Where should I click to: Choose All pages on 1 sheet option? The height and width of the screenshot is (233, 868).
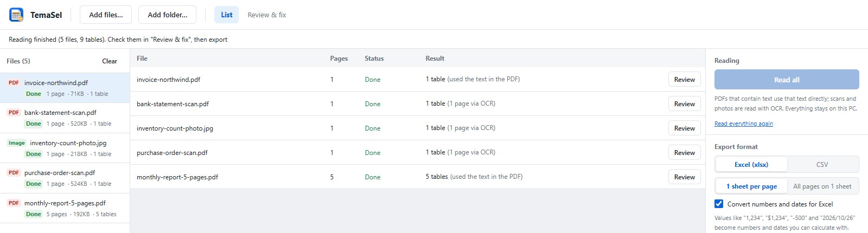pos(822,186)
